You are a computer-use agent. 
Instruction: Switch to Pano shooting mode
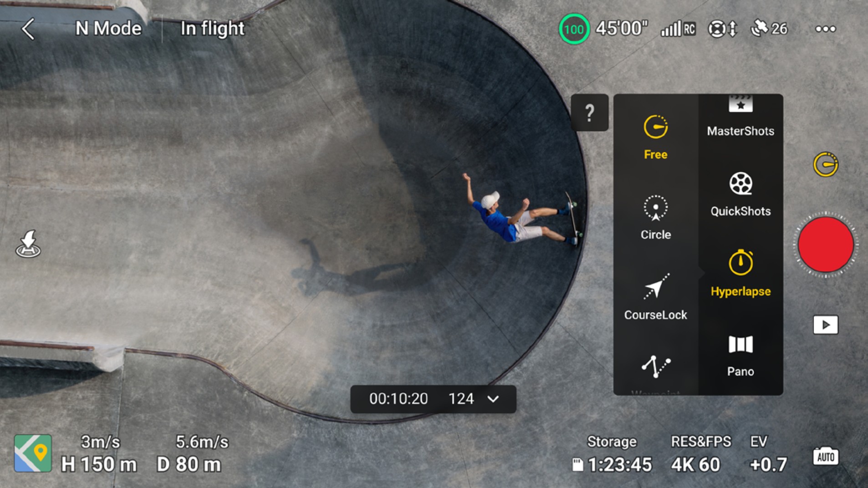click(740, 356)
